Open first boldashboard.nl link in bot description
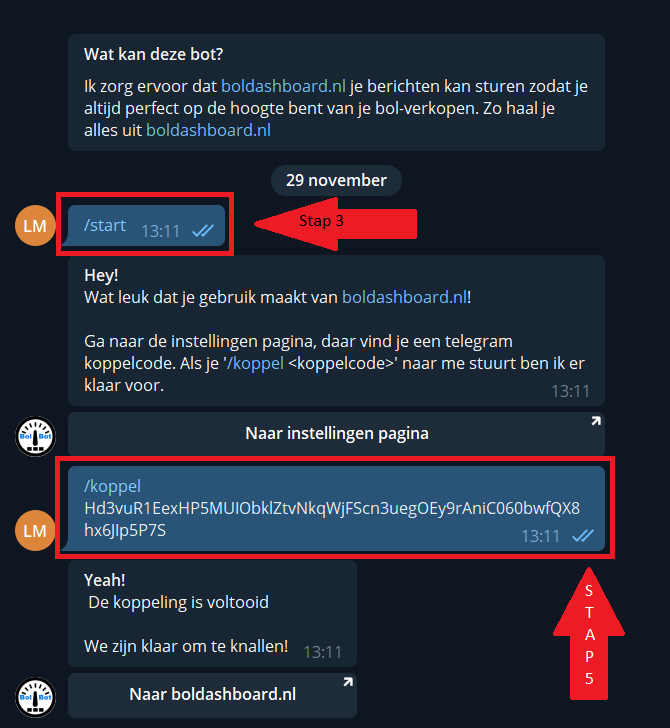670x728 pixels. click(x=283, y=86)
